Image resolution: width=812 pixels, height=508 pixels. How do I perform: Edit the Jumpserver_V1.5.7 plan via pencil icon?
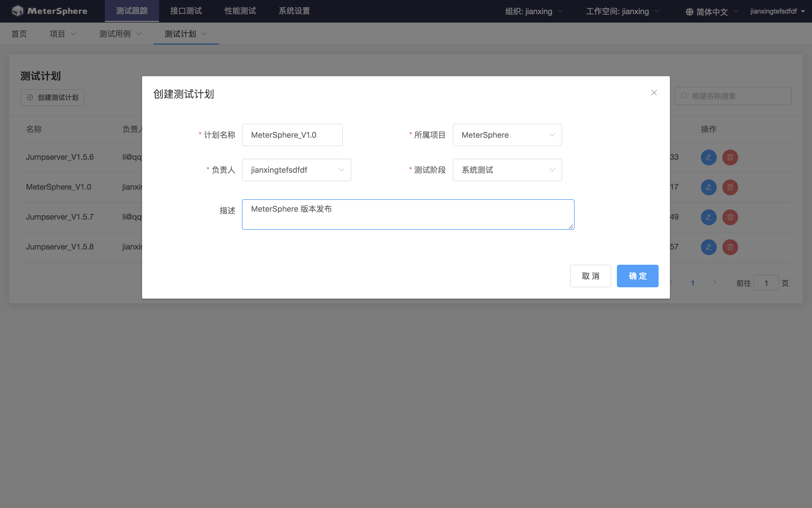click(709, 217)
